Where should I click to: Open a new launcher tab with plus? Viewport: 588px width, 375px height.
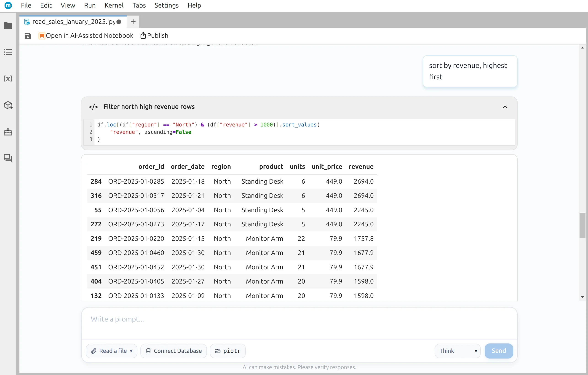(133, 22)
